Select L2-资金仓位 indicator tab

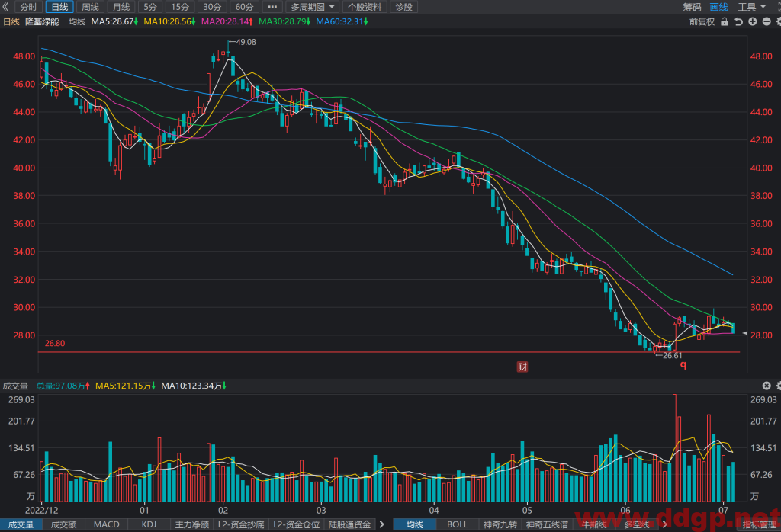[297, 524]
